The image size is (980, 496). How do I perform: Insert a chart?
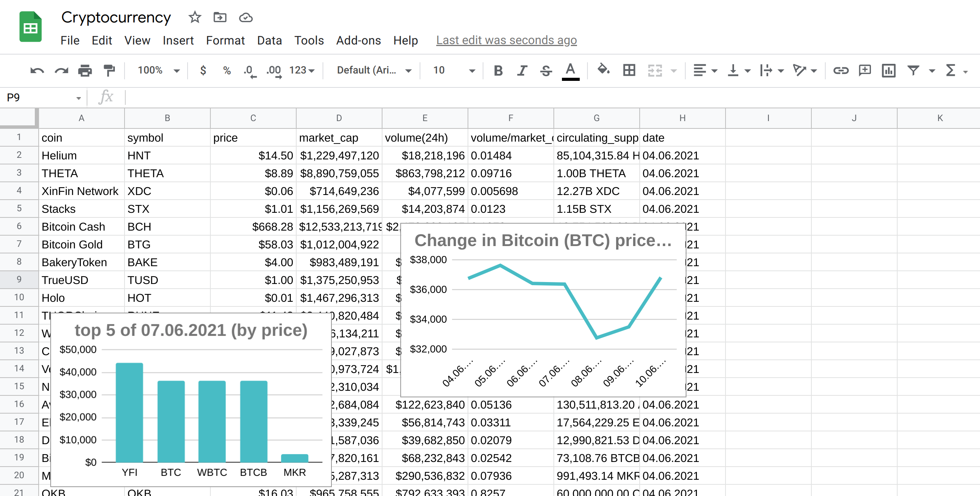coord(889,70)
